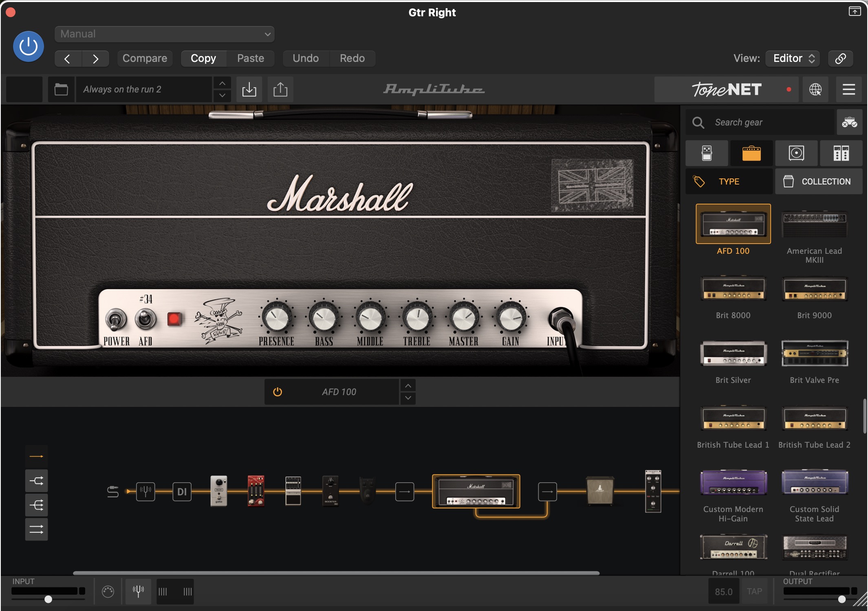Toggle the TAP tempo button
The width and height of the screenshot is (868, 611).
[754, 591]
